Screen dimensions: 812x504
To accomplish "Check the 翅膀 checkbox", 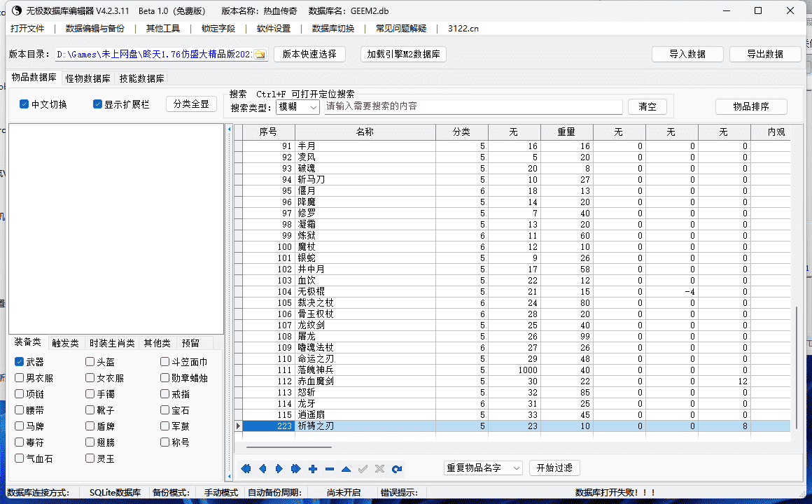I will pos(90,442).
